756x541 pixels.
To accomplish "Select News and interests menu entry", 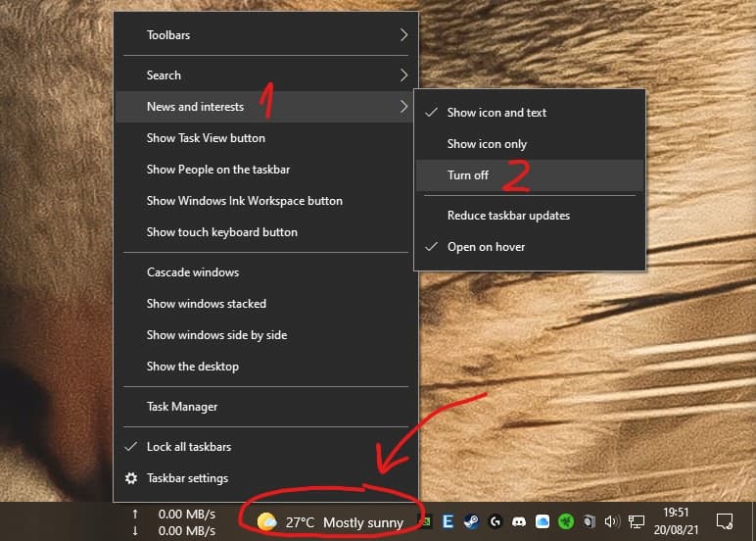I will pos(265,107).
